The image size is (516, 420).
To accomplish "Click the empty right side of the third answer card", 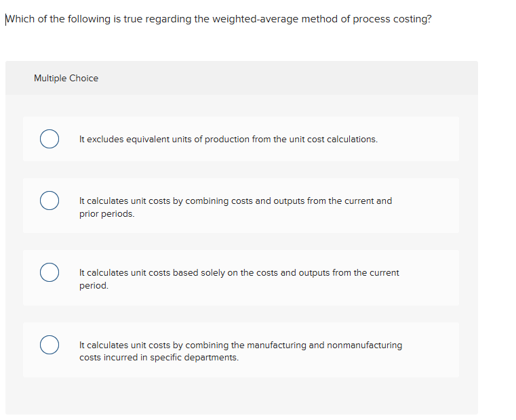I will pos(434,278).
